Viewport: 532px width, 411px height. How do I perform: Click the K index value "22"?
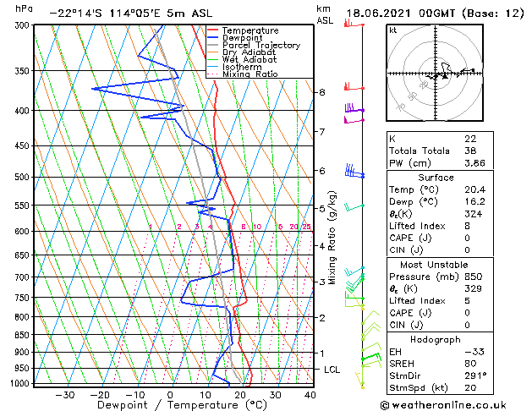click(470, 139)
